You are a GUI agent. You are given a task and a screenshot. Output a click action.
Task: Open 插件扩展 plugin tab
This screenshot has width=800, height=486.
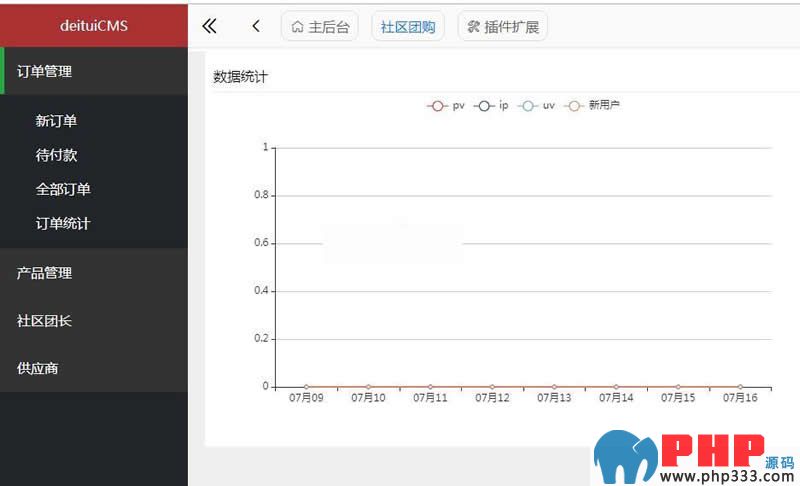pos(503,26)
